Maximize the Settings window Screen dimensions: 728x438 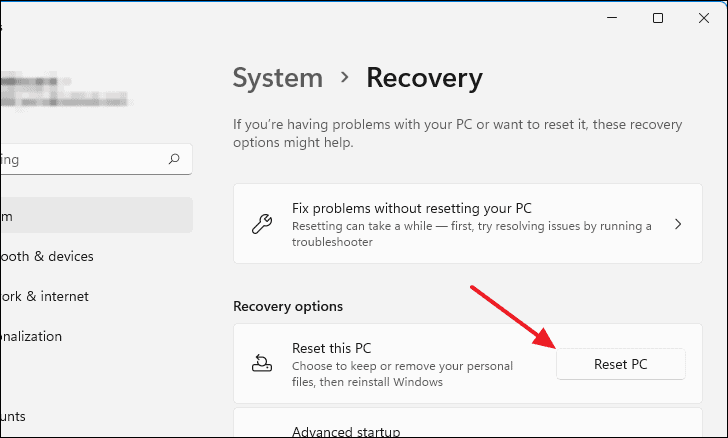(x=658, y=18)
